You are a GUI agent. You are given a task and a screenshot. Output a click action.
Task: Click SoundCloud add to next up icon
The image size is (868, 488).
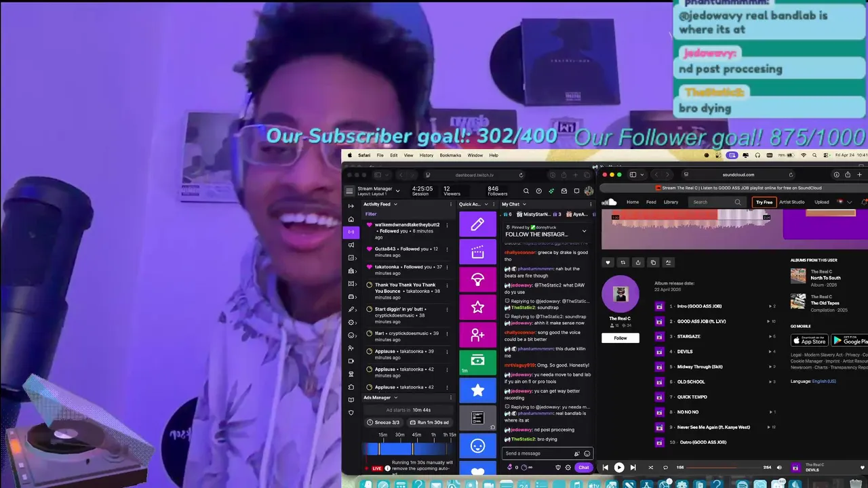click(668, 262)
